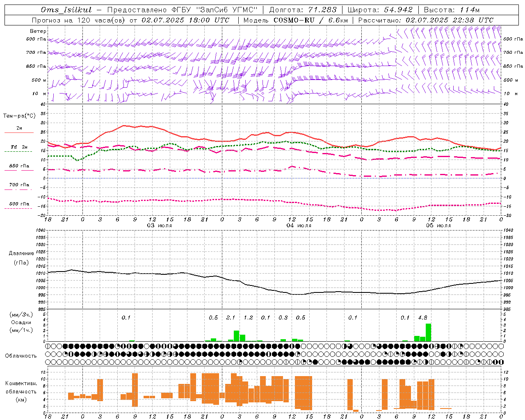Click the Осадки precipitation label
The image size is (525, 420).
tap(21, 322)
